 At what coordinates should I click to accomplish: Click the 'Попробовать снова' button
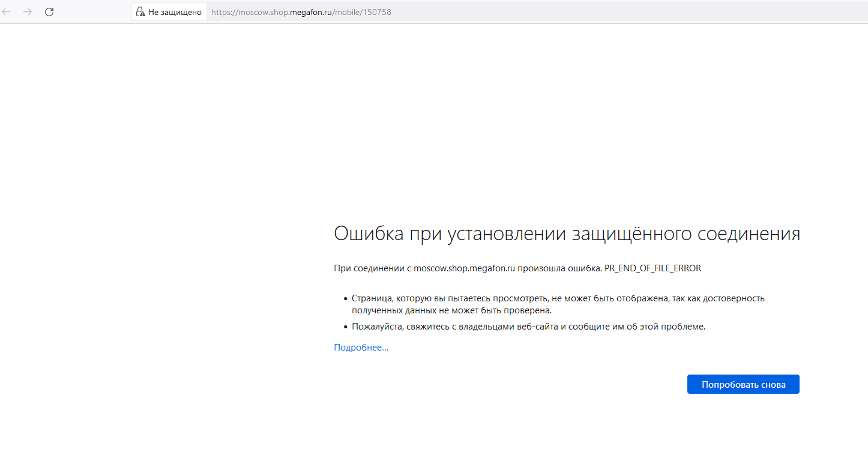(x=743, y=384)
